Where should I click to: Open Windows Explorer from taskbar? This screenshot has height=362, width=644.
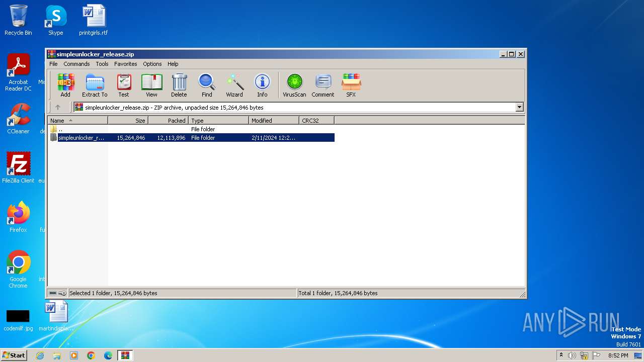click(x=57, y=355)
